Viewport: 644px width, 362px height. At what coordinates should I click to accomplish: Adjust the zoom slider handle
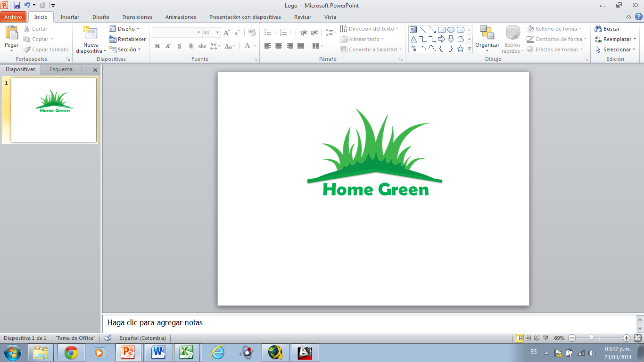pyautogui.click(x=592, y=337)
